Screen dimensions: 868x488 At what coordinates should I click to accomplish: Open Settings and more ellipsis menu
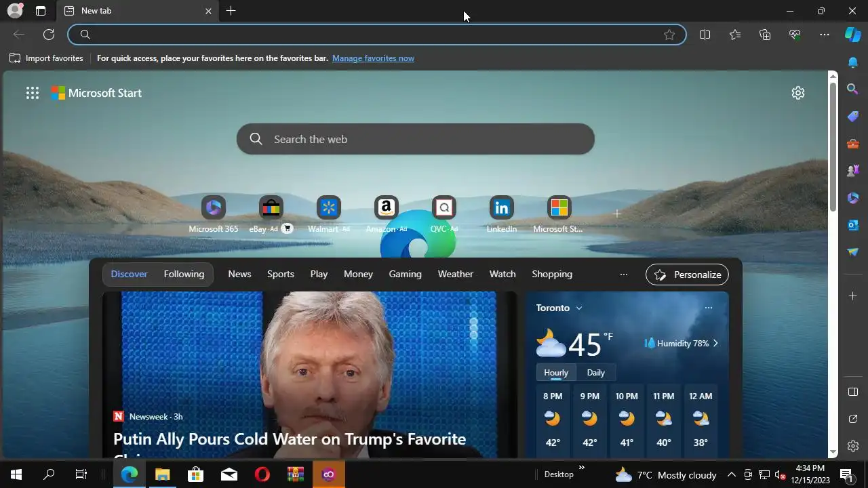pyautogui.click(x=825, y=35)
